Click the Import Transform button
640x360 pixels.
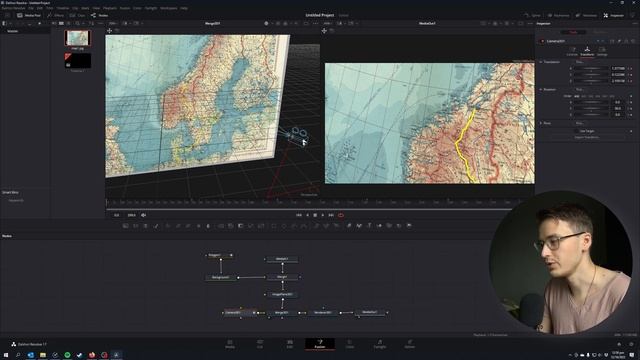587,138
